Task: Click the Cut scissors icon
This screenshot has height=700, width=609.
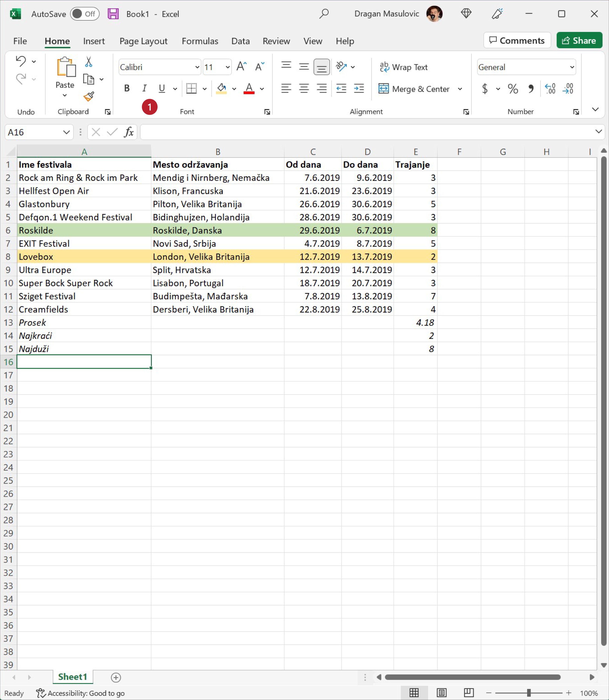Action: (88, 61)
